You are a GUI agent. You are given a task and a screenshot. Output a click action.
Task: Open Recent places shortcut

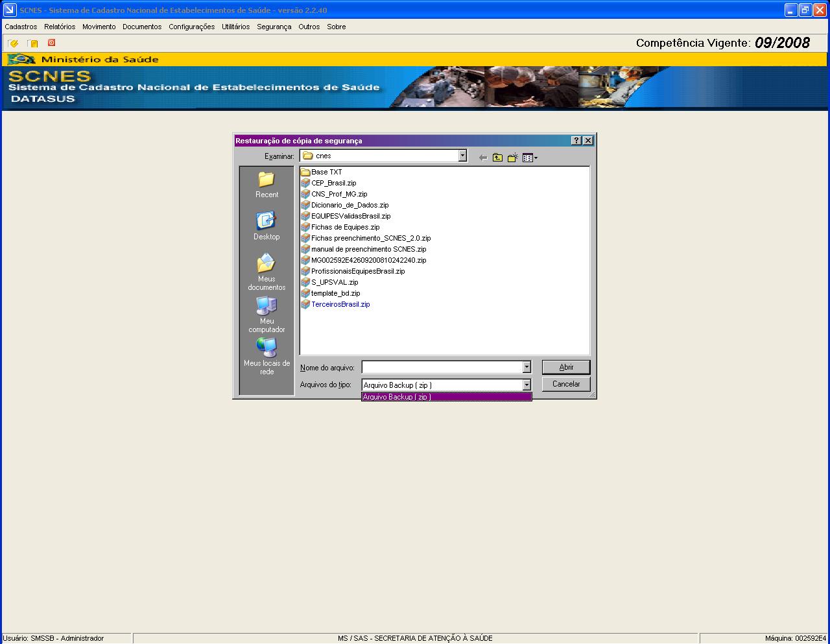tap(267, 184)
